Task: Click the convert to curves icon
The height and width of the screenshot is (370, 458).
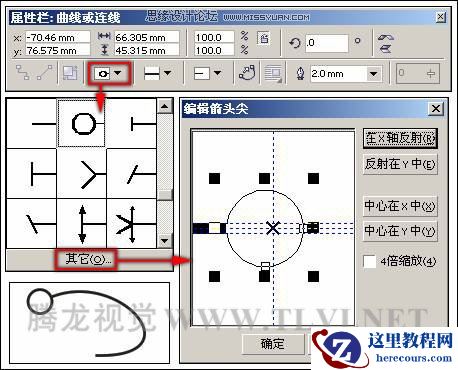Action: [x=70, y=73]
